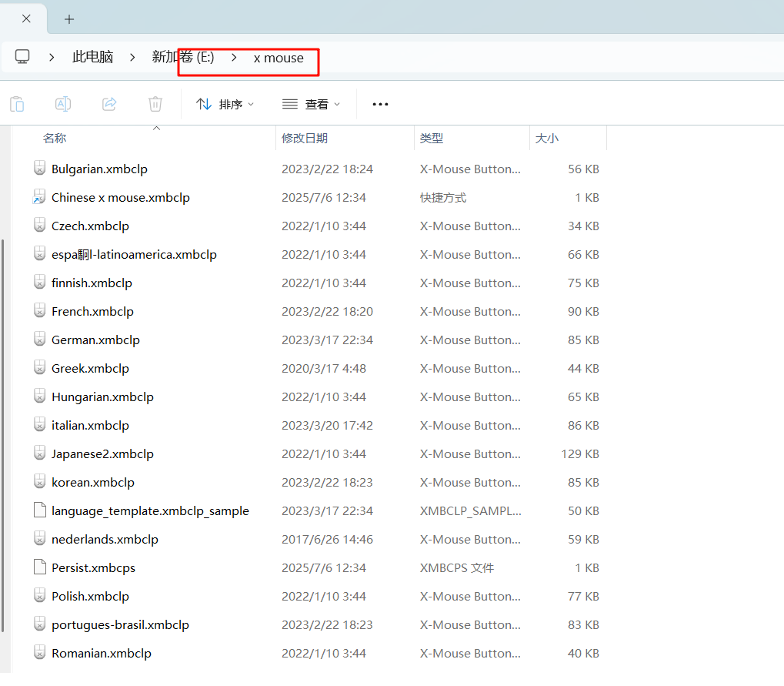Click the italian.xmbclp file icon

[x=39, y=425]
